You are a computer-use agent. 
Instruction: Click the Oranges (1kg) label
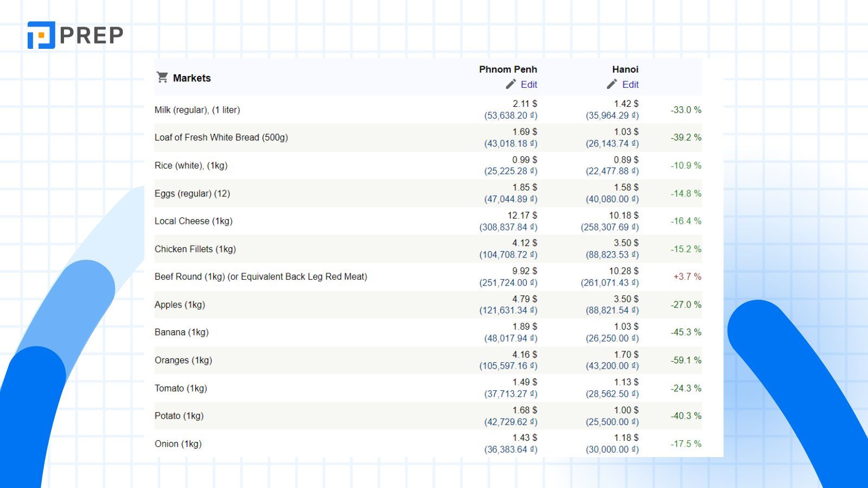tap(183, 361)
